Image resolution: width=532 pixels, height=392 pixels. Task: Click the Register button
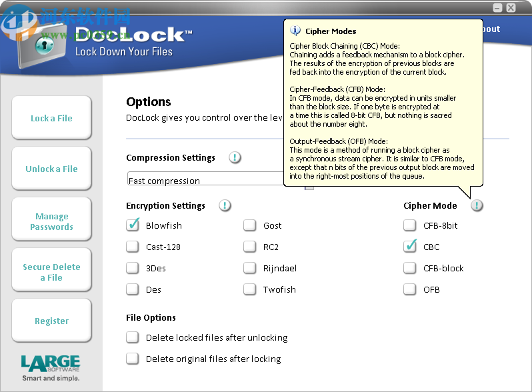(x=51, y=321)
